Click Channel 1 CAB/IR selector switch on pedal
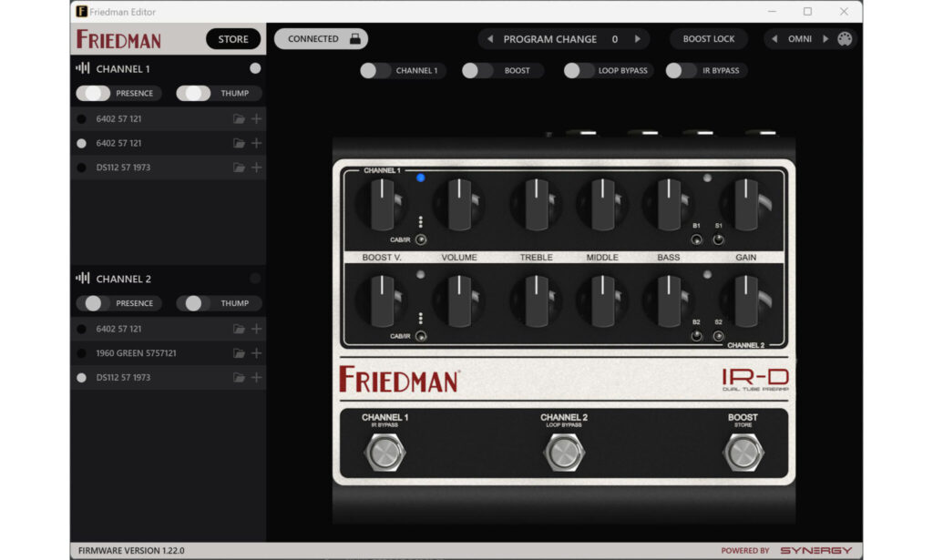 click(x=421, y=239)
